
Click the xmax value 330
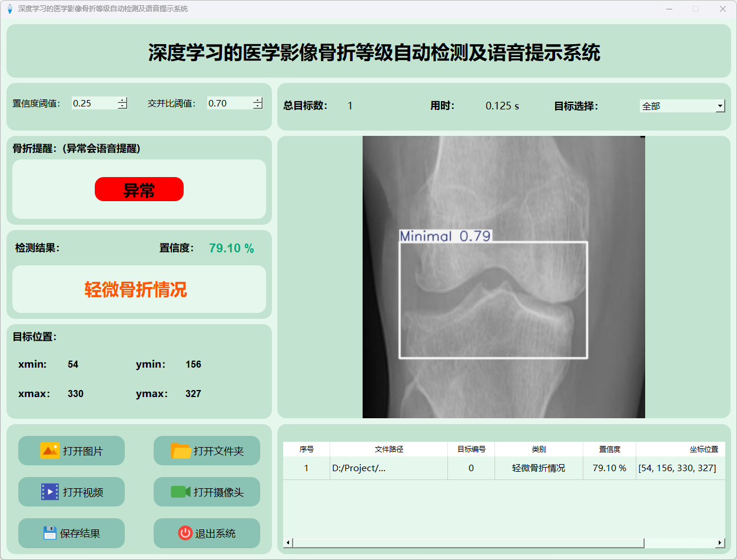[x=75, y=394]
